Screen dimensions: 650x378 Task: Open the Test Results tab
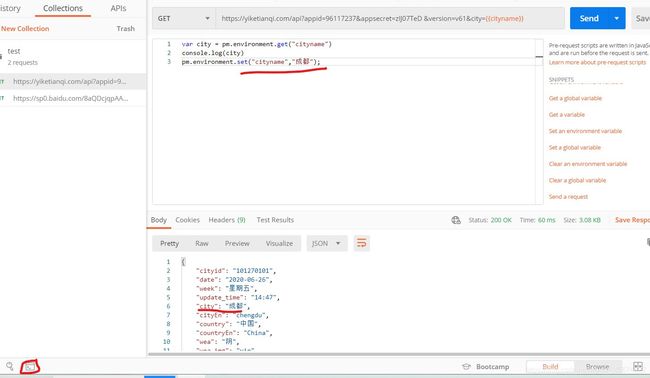[x=275, y=220]
